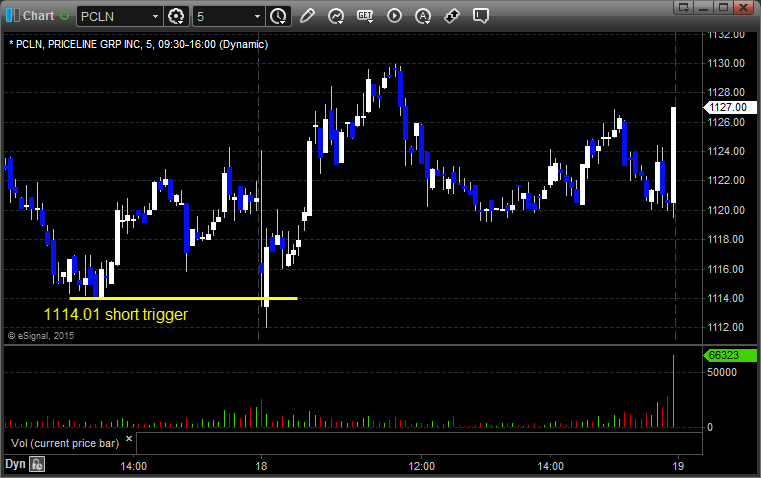Click the scale arrows icon in toolbar
The height and width of the screenshot is (478, 761).
pyautogui.click(x=452, y=16)
